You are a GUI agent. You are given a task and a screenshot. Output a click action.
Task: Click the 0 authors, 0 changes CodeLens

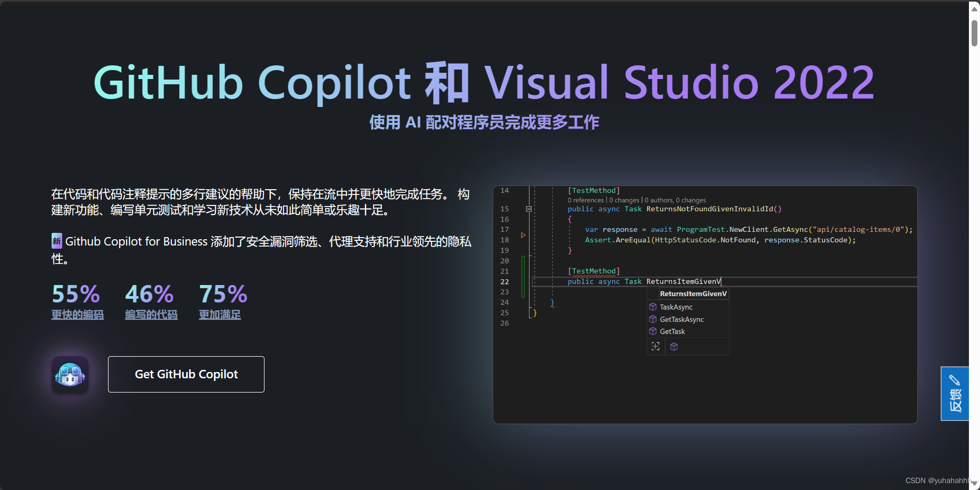[x=675, y=200]
